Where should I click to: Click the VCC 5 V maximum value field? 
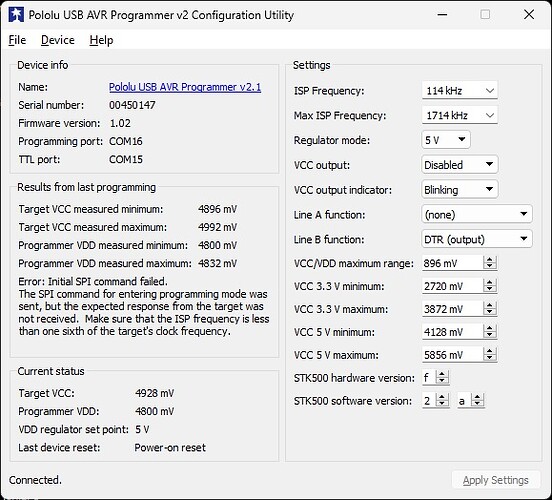click(452, 355)
